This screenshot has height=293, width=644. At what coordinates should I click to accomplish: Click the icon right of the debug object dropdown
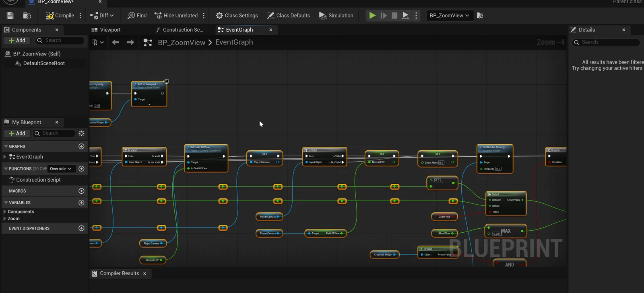tap(480, 16)
